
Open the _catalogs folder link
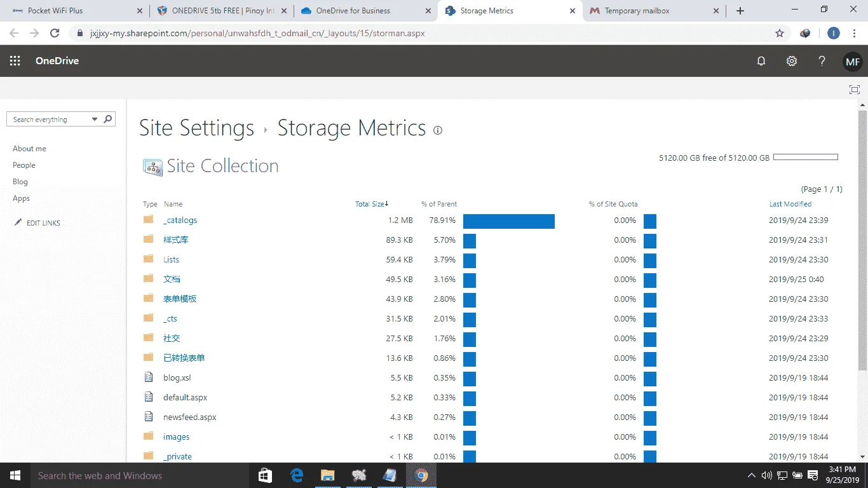(x=180, y=220)
